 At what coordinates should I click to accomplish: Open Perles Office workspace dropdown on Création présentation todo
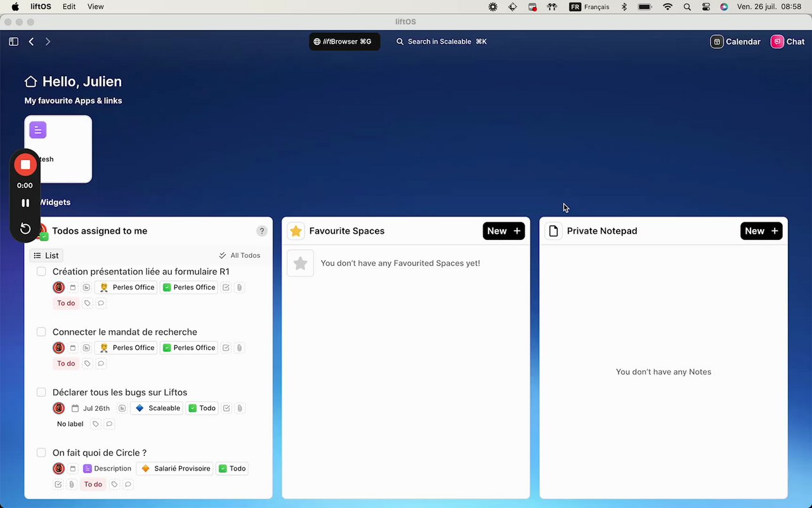click(x=126, y=288)
